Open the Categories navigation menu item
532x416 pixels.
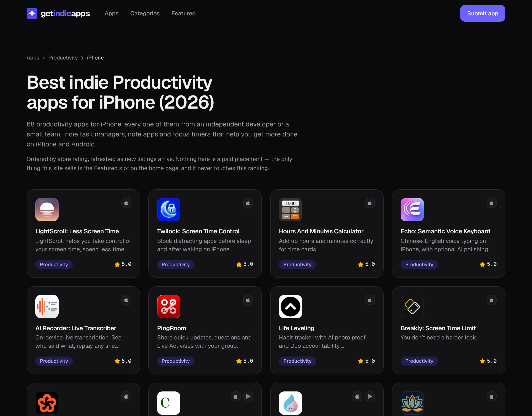145,13
